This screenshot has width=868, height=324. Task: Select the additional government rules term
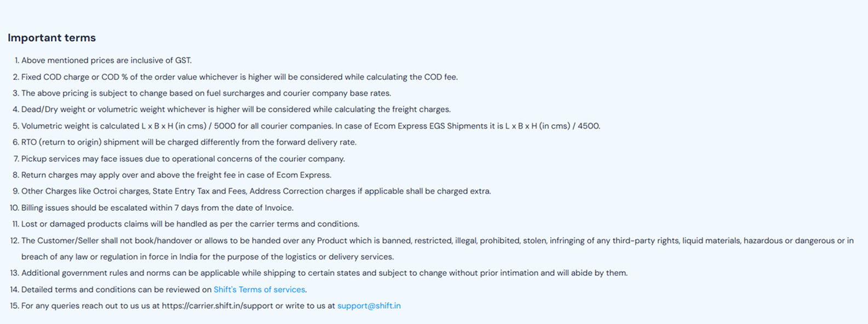click(x=324, y=273)
